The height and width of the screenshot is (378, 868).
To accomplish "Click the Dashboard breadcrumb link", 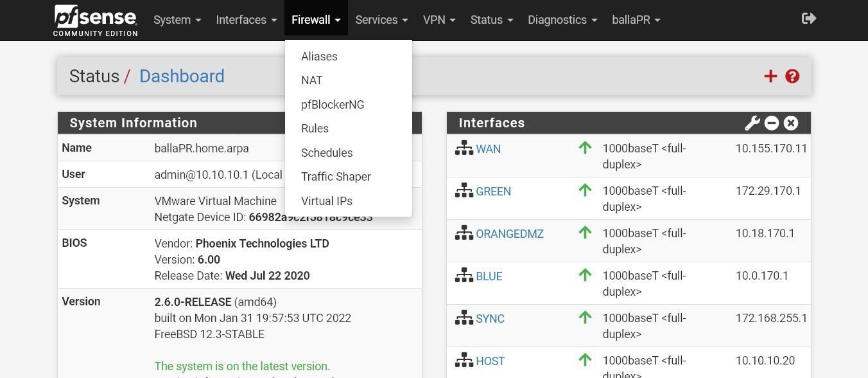I will (182, 76).
